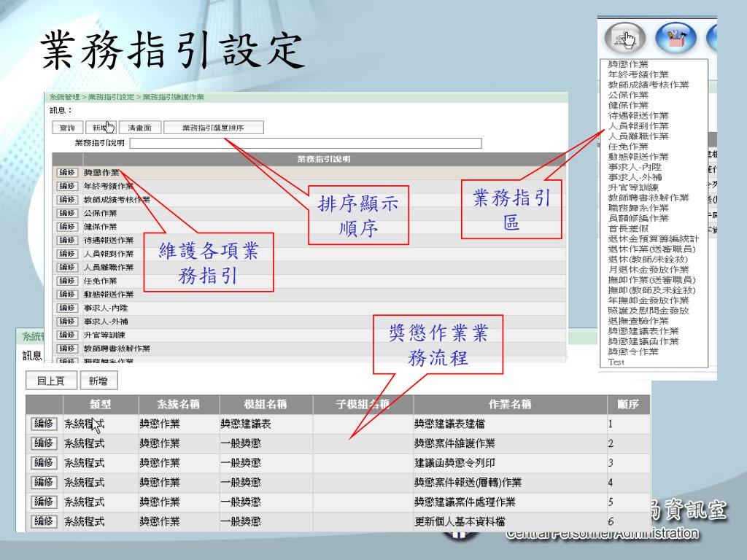The width and height of the screenshot is (747, 560).
Task: Click 業務指引設定 in the breadcrumb
Action: coord(111,97)
